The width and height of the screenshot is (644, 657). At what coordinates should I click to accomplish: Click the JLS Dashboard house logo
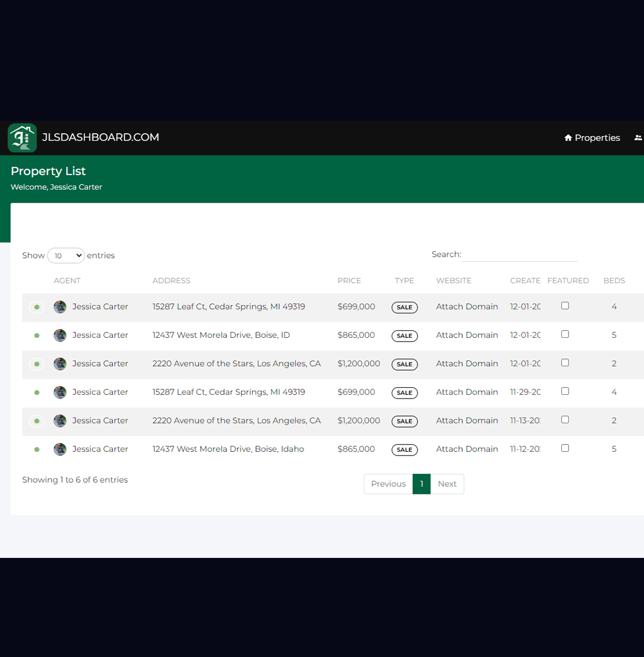(22, 138)
